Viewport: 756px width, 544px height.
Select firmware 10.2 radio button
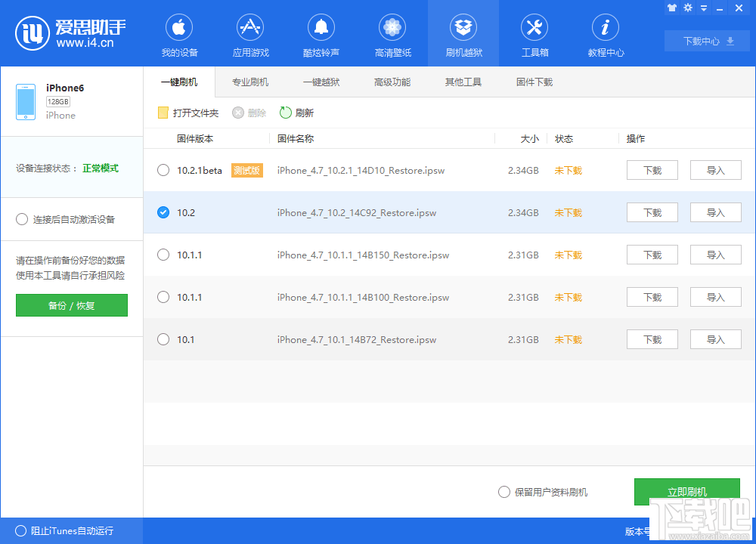[x=163, y=212]
